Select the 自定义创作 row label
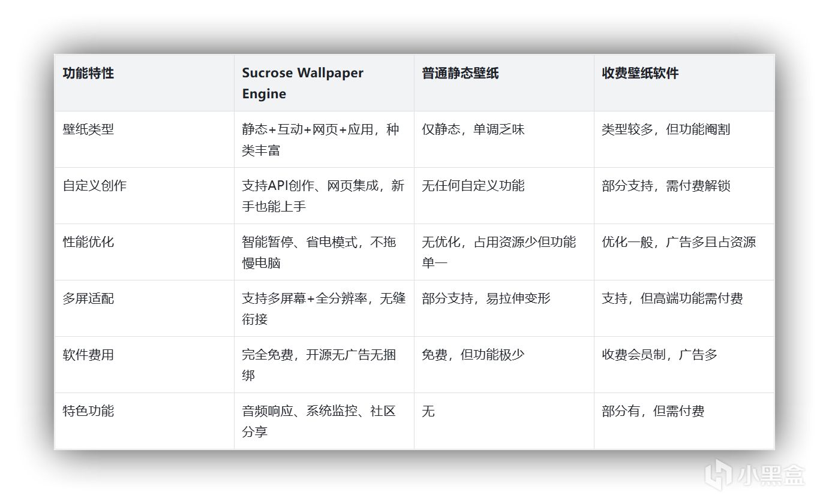This screenshot has height=504, width=829. [95, 186]
